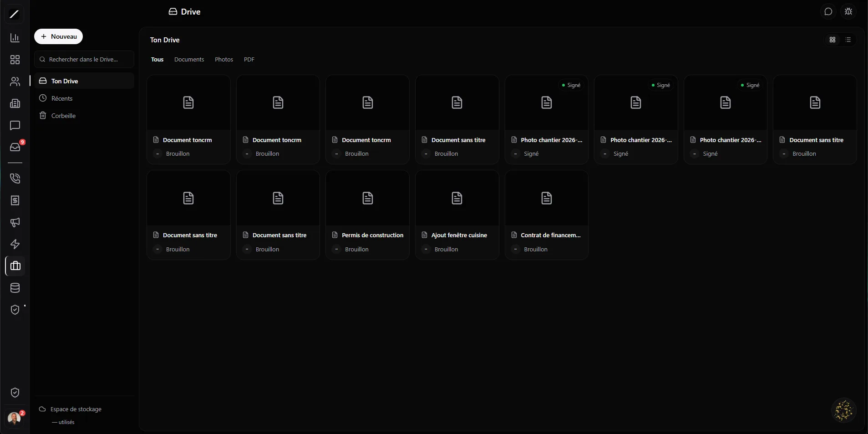Click the bug report icon in header

point(848,12)
